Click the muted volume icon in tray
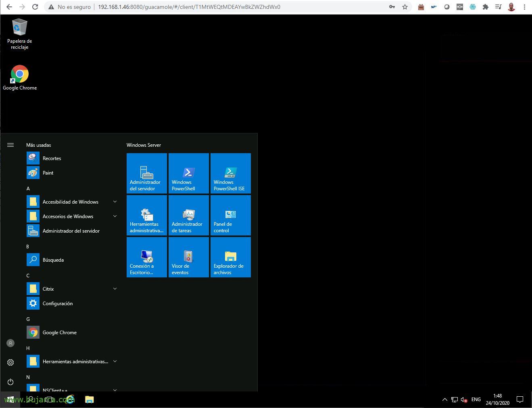The width and height of the screenshot is (532, 408). click(x=464, y=400)
